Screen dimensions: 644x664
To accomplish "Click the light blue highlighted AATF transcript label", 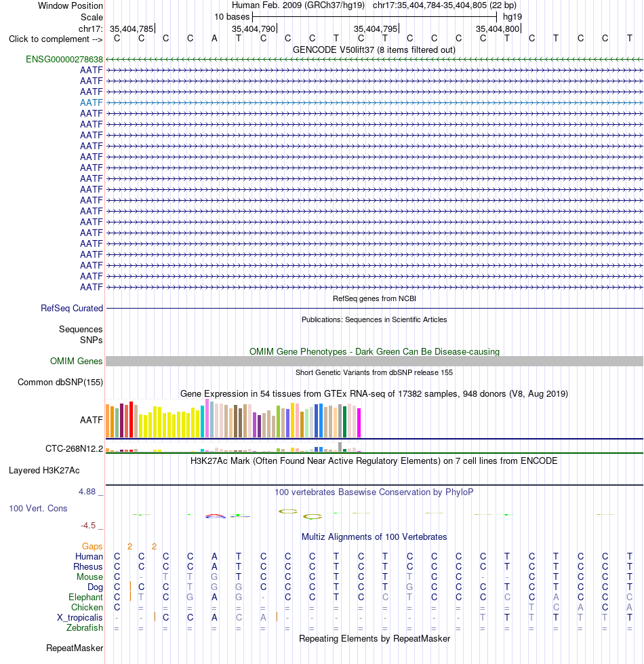I will pos(92,102).
